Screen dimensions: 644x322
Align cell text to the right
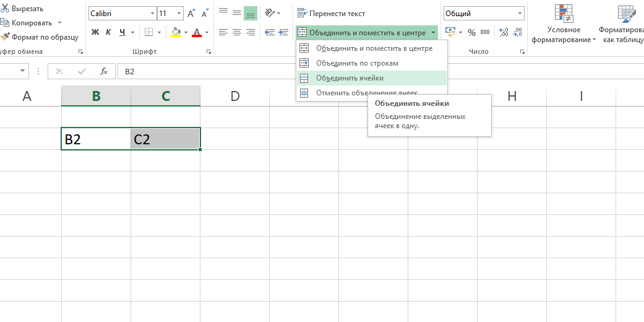[250, 32]
